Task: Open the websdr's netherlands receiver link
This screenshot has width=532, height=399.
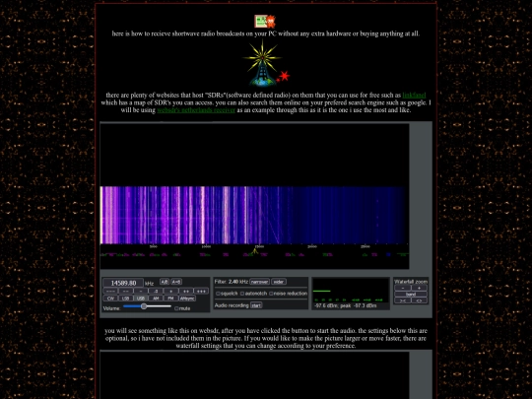Action: pos(196,110)
